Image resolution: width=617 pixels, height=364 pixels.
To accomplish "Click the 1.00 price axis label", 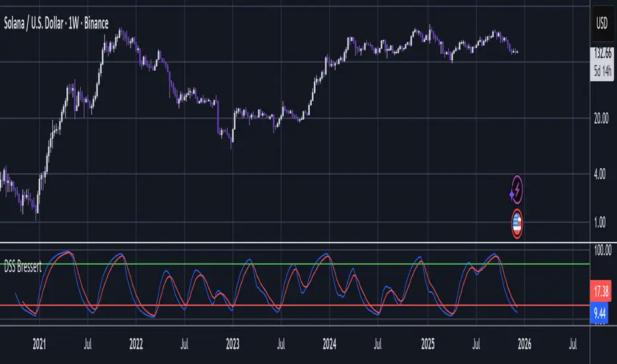I will (x=600, y=223).
